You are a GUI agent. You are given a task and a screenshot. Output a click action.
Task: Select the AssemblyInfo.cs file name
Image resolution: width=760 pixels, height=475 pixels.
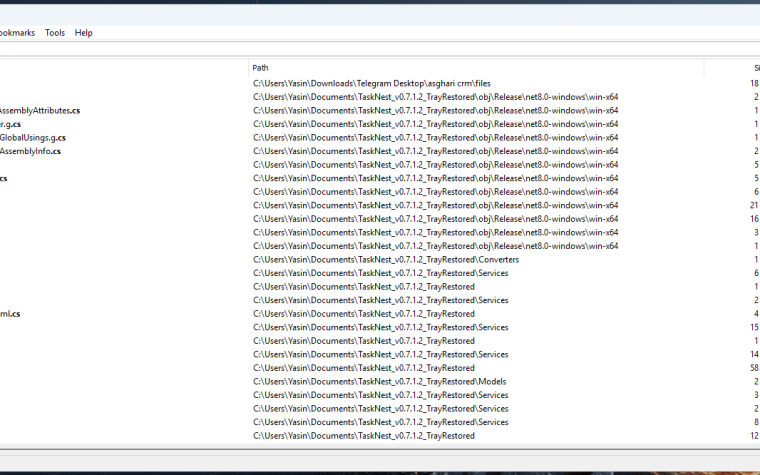30,151
